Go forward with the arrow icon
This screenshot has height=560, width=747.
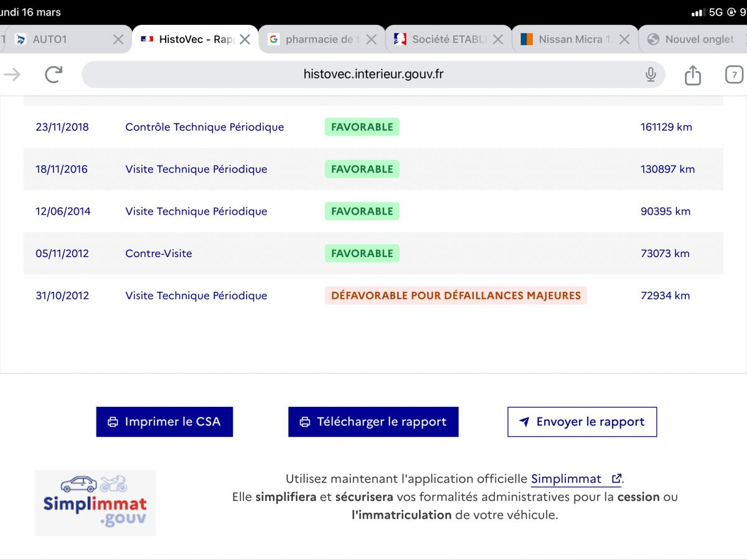pyautogui.click(x=12, y=75)
